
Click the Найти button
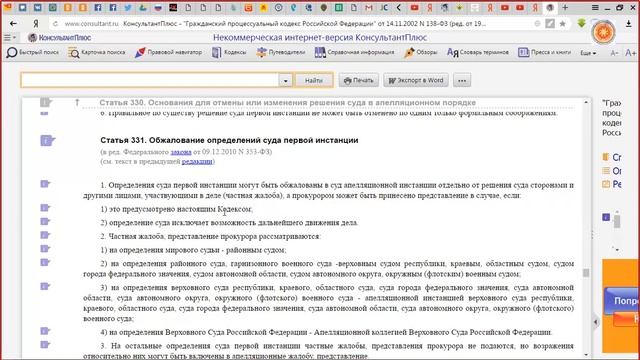[314, 80]
